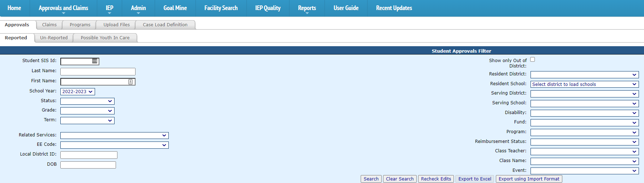644x183 pixels.
Task: Switch to the Claims tab
Action: click(49, 25)
